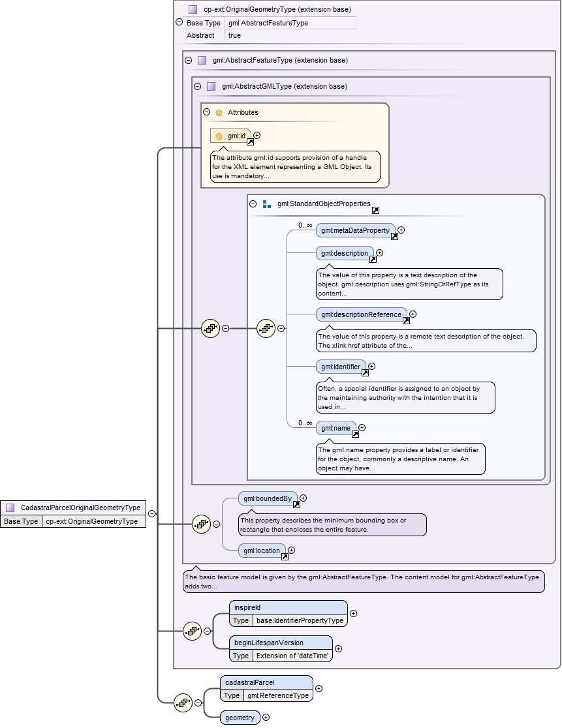Collapse the gml:AbstractFeatureType extension base

point(188,61)
